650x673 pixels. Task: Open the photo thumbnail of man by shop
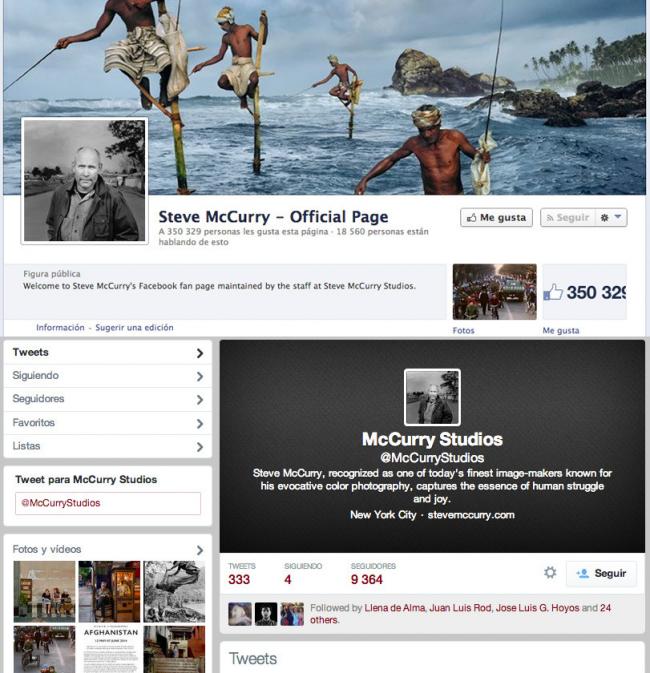click(x=109, y=591)
